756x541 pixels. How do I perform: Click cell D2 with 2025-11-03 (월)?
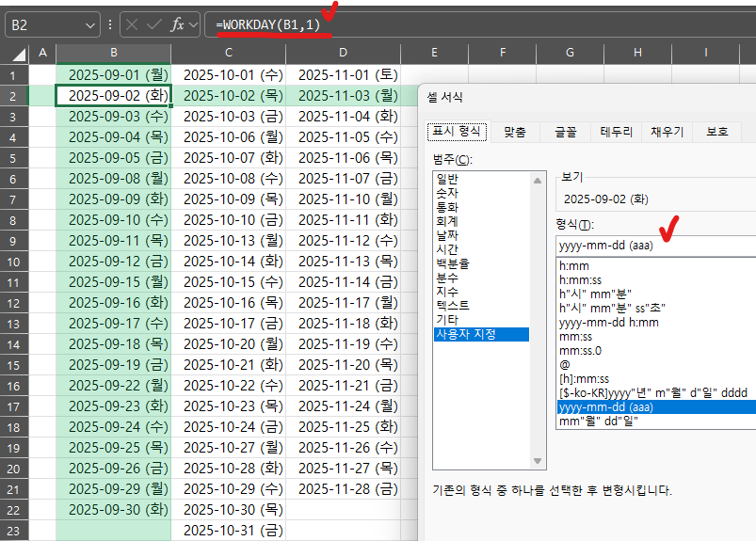343,95
